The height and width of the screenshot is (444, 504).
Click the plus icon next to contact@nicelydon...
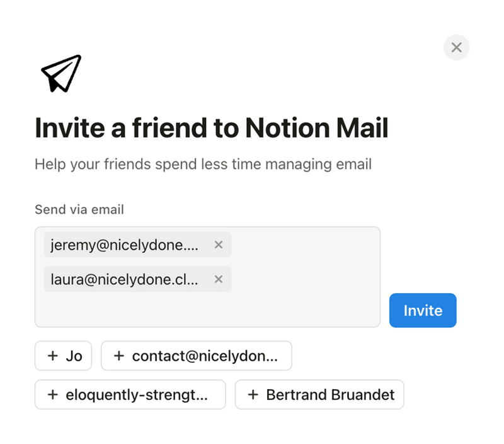point(120,356)
